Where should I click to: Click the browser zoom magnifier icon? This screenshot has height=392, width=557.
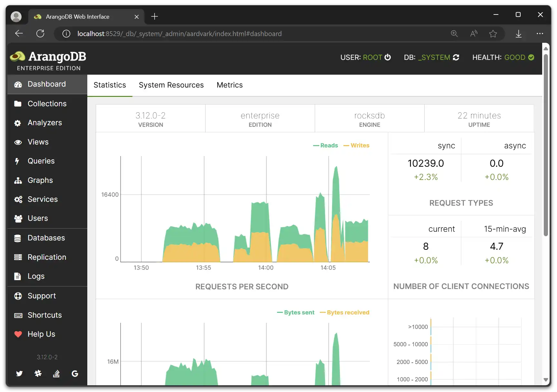click(454, 33)
